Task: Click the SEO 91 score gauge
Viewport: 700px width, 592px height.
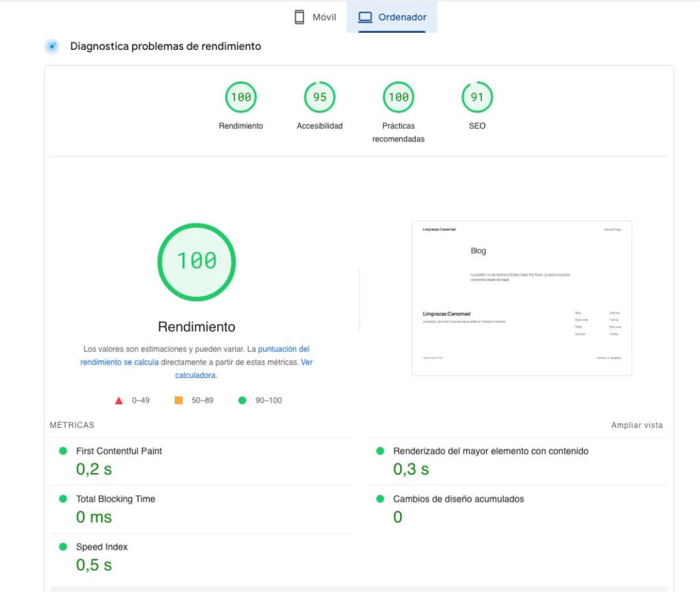Action: 476,97
